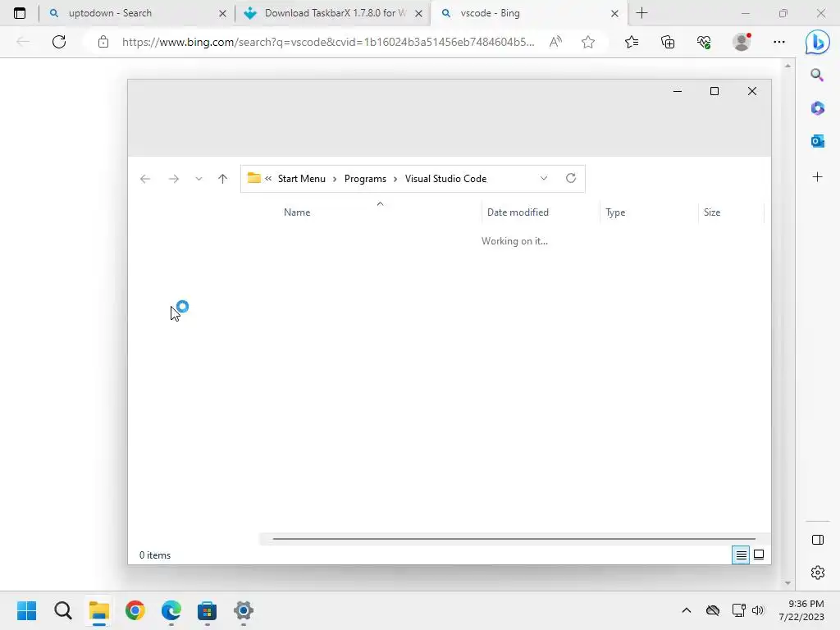Open a new browser tab
Screen dimensions: 840x630
[641, 13]
